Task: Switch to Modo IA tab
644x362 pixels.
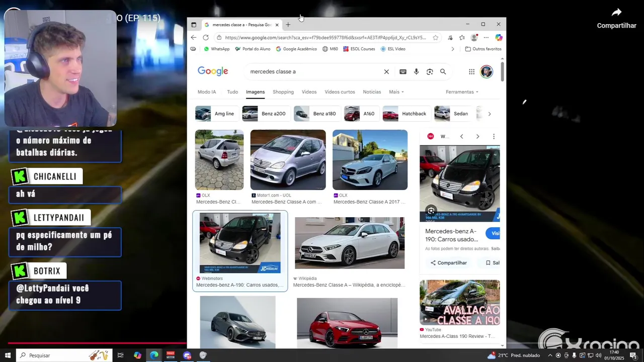Action: click(x=207, y=92)
